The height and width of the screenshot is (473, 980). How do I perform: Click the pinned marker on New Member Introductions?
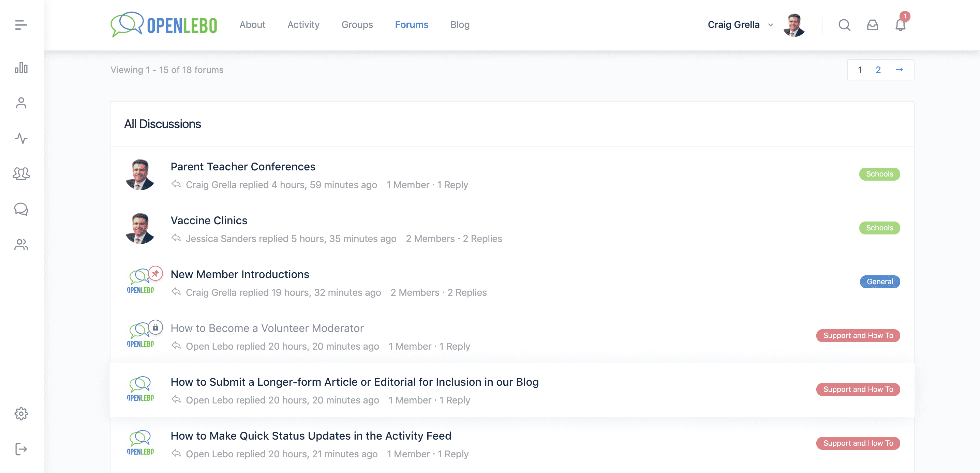tap(155, 273)
